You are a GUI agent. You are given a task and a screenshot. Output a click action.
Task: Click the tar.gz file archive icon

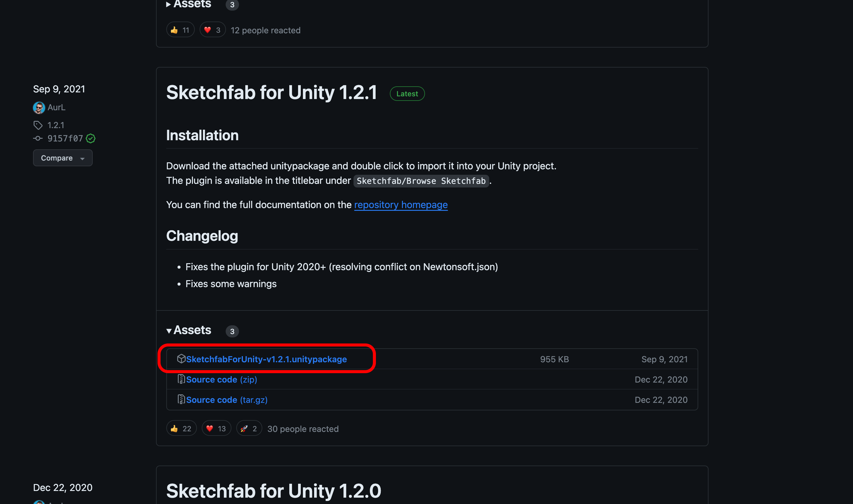(181, 400)
